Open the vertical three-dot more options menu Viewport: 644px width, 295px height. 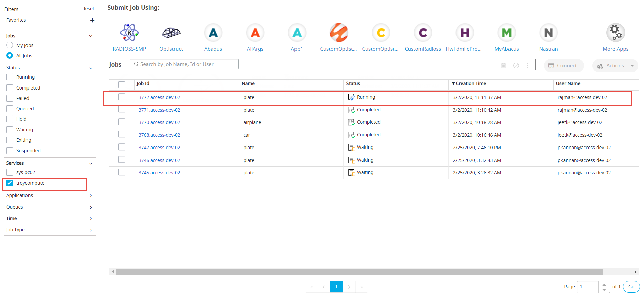tap(527, 66)
